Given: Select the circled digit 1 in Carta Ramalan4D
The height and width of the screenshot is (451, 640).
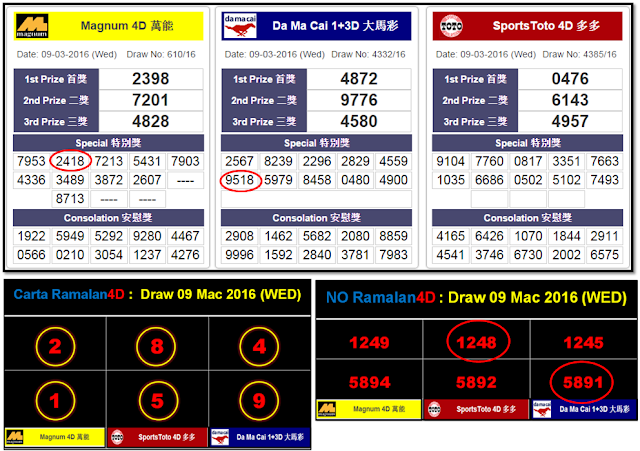Looking at the screenshot, I should pos(56,401).
